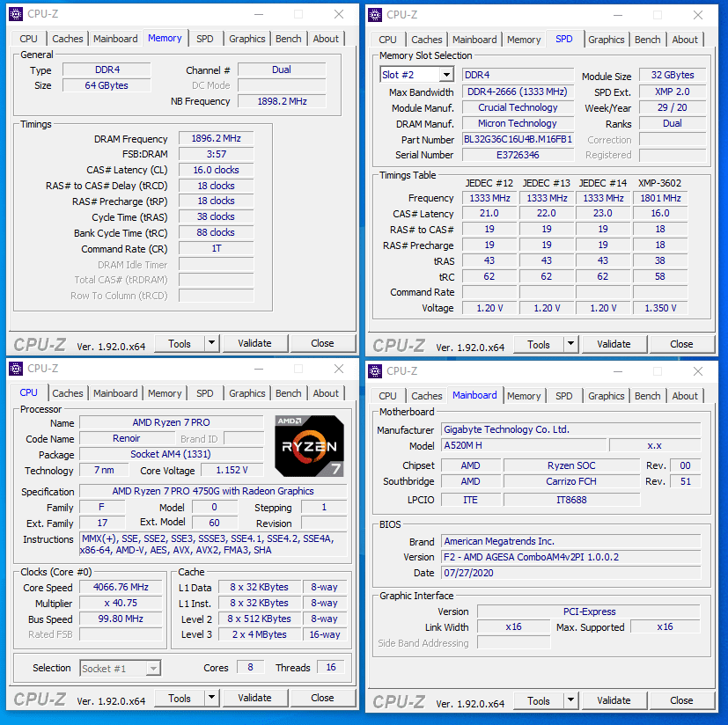Click the Code Name value Renoir
The height and width of the screenshot is (725, 728).
coord(126,438)
